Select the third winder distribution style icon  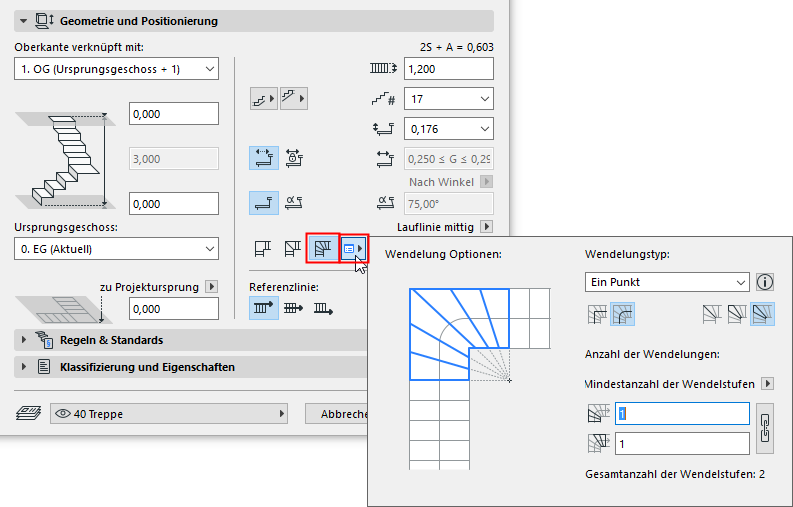pyautogui.click(x=763, y=314)
